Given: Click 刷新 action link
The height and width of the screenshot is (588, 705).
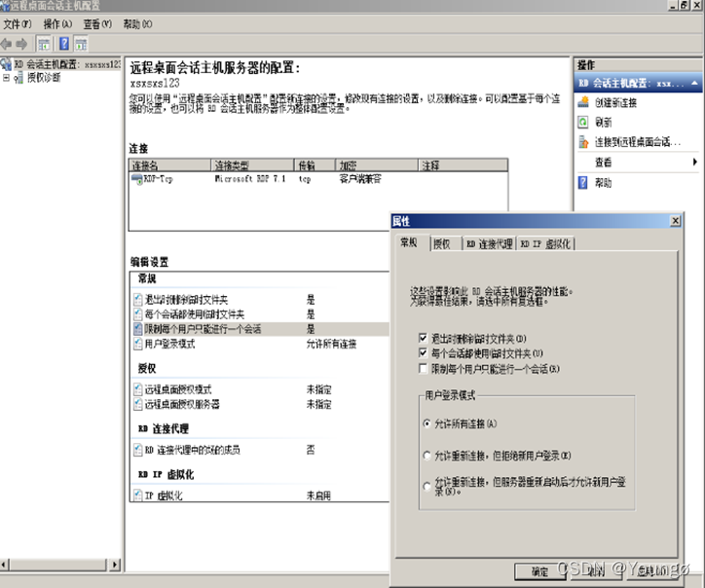Looking at the screenshot, I should pyautogui.click(x=603, y=123).
